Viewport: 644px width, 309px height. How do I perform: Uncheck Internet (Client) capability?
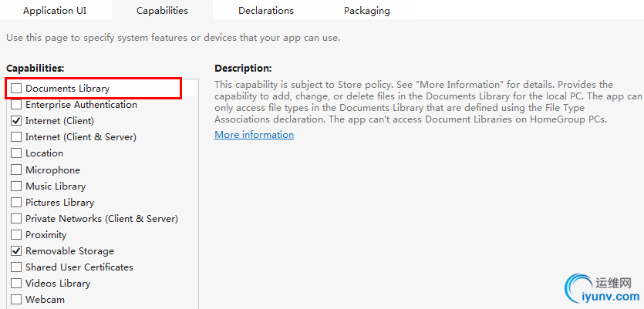click(x=16, y=121)
